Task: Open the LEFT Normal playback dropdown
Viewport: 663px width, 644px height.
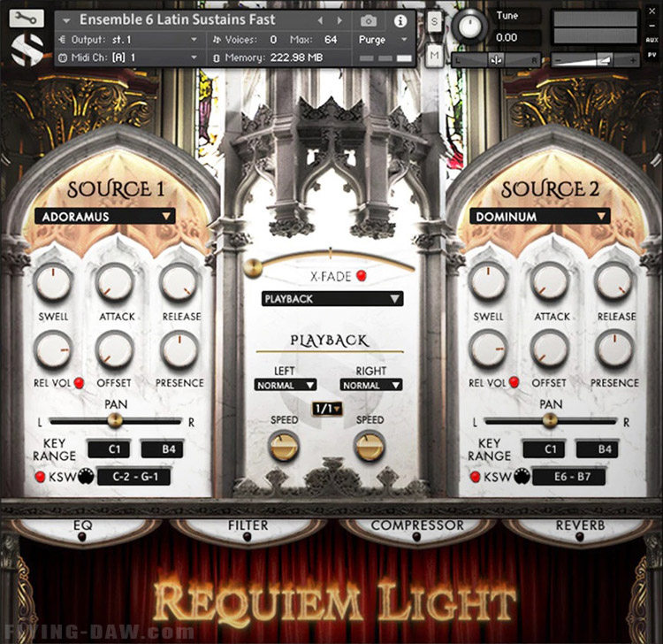Action: 286,385
